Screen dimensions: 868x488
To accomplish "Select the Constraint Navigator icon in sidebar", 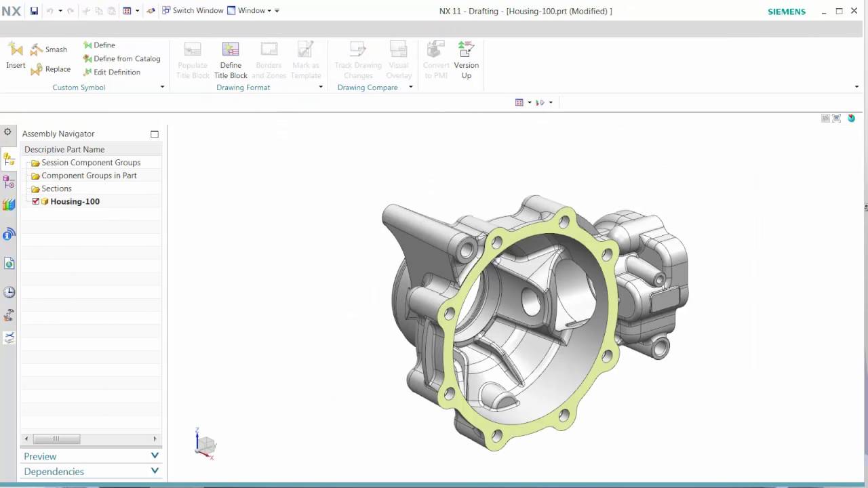I will pyautogui.click(x=9, y=182).
